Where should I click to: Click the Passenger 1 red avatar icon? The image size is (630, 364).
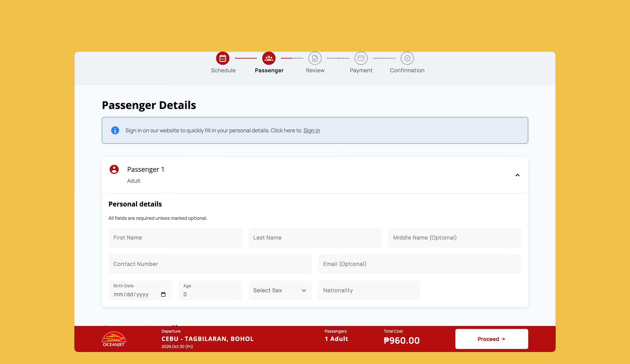coord(114,169)
